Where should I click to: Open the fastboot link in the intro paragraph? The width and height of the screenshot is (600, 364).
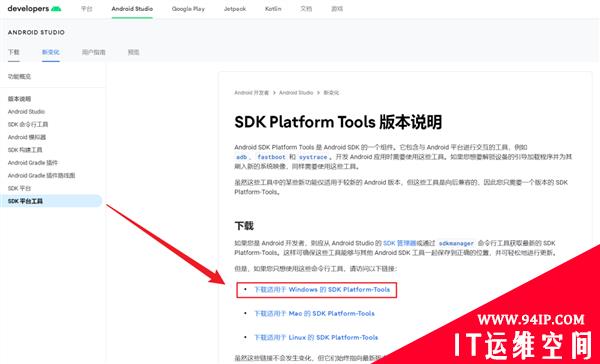pos(271,157)
